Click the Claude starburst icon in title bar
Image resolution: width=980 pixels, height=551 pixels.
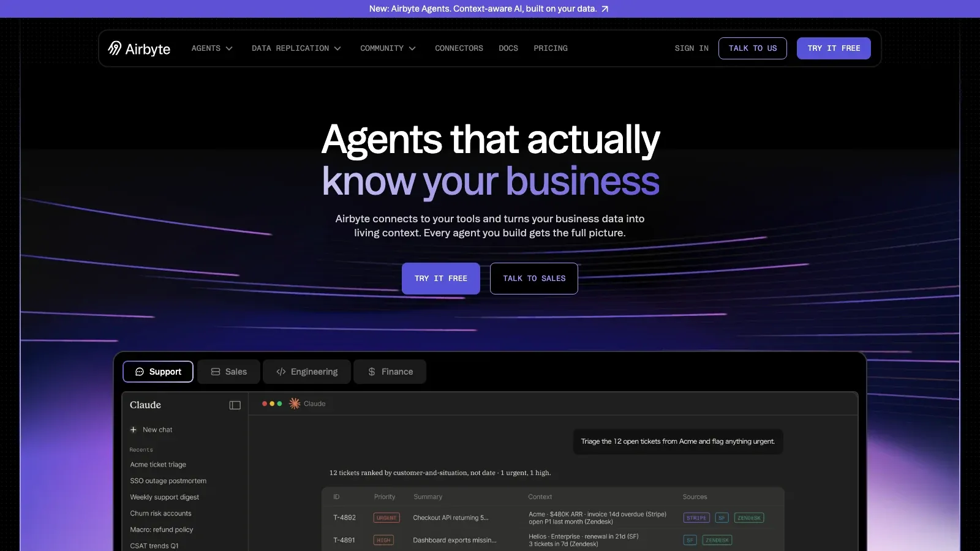click(295, 403)
